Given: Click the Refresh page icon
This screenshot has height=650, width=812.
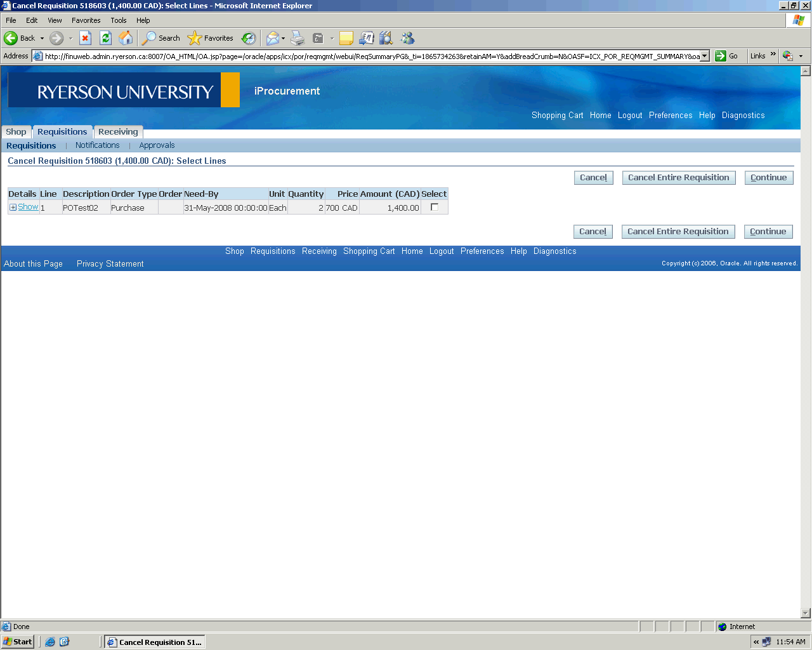Looking at the screenshot, I should (105, 38).
